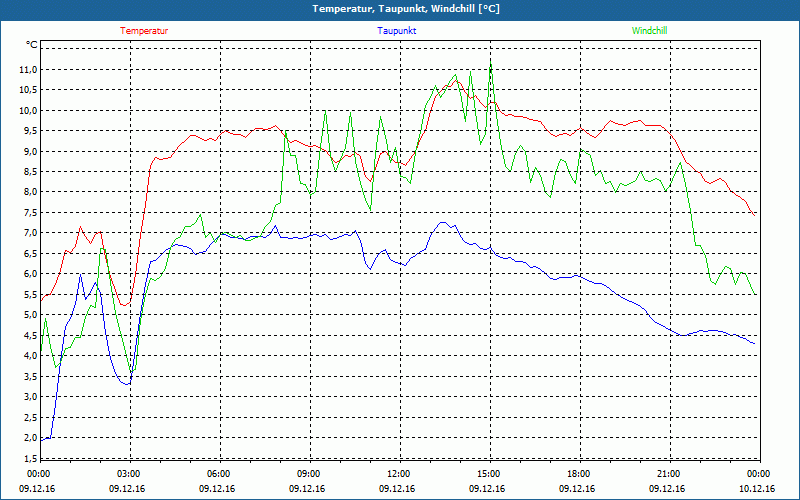Screen dimensions: 800x500
Task: Click the 12:00 time axis label
Action: pyautogui.click(x=398, y=474)
